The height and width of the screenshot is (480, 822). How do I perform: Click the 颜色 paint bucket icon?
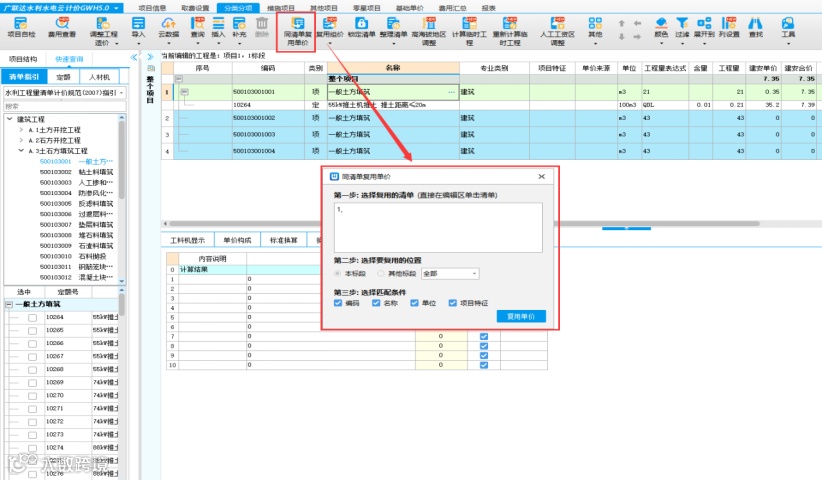point(661,28)
